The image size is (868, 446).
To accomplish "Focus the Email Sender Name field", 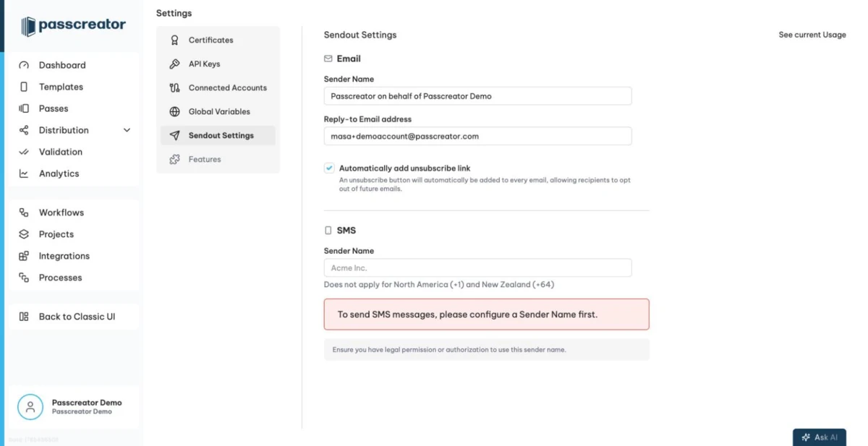I will pos(477,95).
